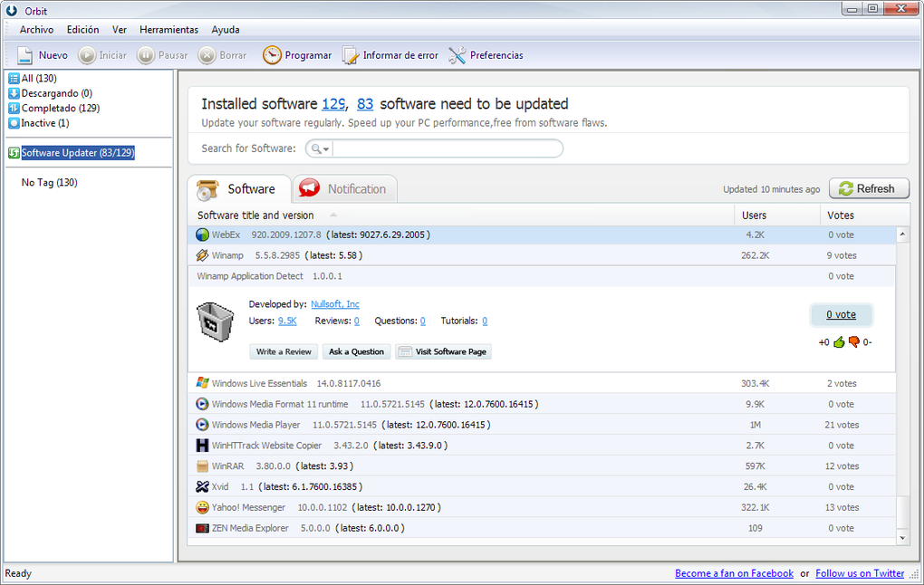Image resolution: width=924 pixels, height=585 pixels.
Task: Open the Archivo menu
Action: click(36, 29)
